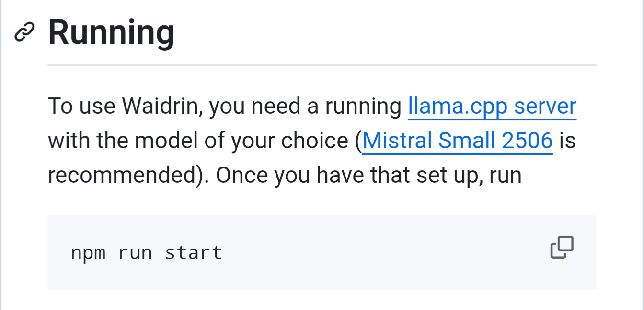The height and width of the screenshot is (310, 644).
Task: Open the llama.cpp server link
Action: coord(492,107)
